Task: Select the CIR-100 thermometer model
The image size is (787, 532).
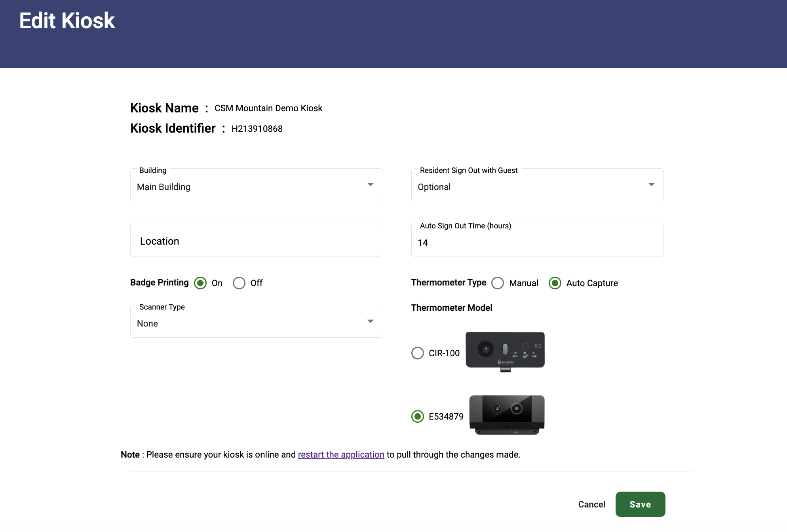Action: [x=417, y=353]
